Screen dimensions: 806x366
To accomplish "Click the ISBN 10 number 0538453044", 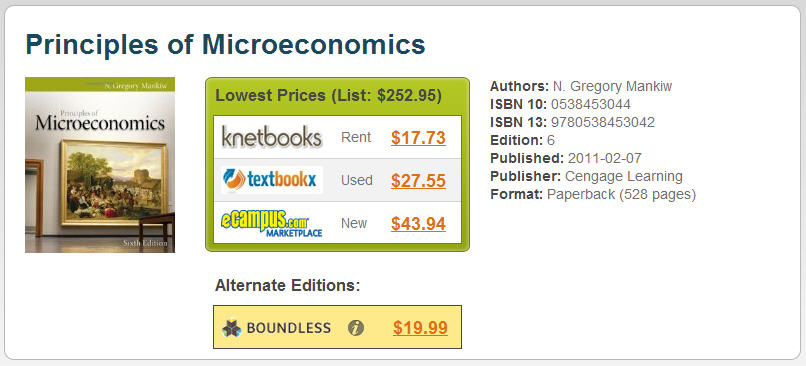I will [x=591, y=104].
